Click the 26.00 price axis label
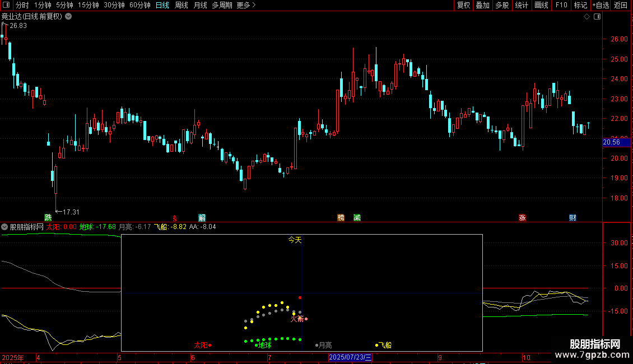 point(619,39)
